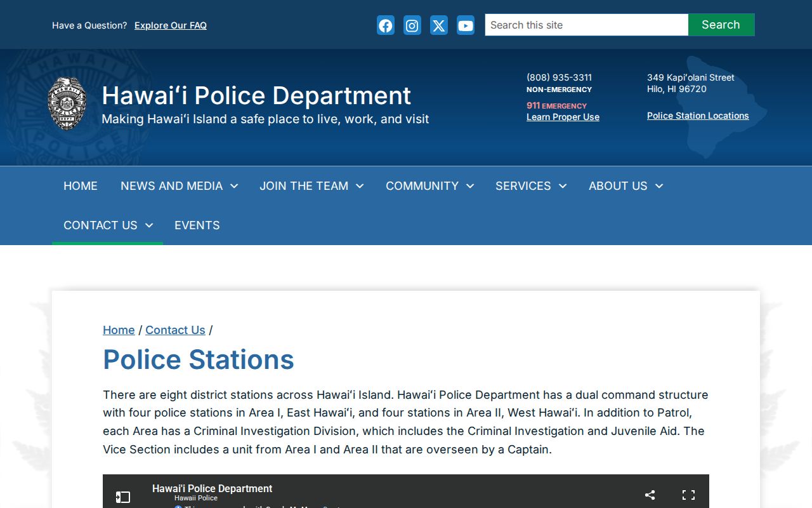
Task: Click the site tagline about a safe place
Action: coord(265,119)
